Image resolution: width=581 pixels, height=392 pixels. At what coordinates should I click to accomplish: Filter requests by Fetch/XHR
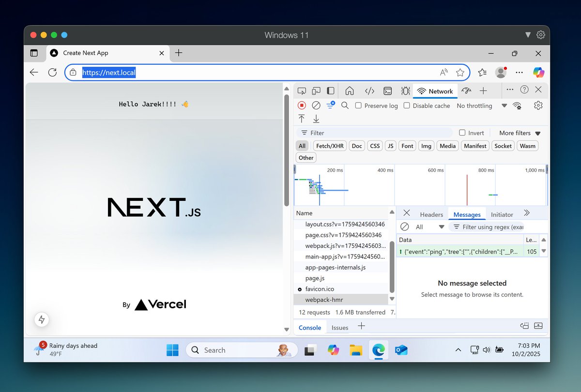[x=330, y=146]
